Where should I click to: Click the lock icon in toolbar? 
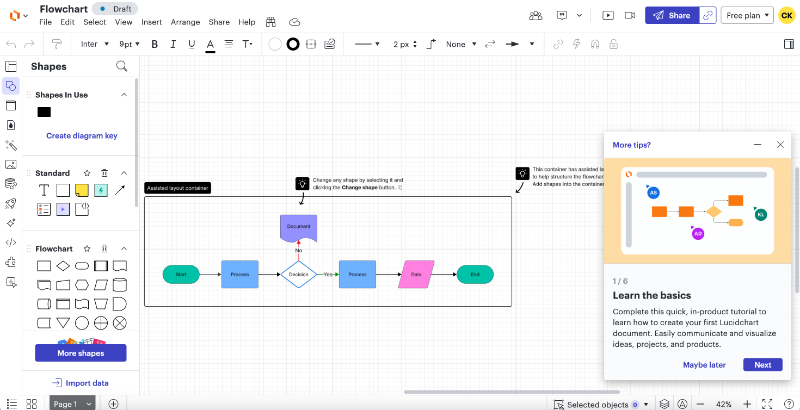[x=614, y=44]
